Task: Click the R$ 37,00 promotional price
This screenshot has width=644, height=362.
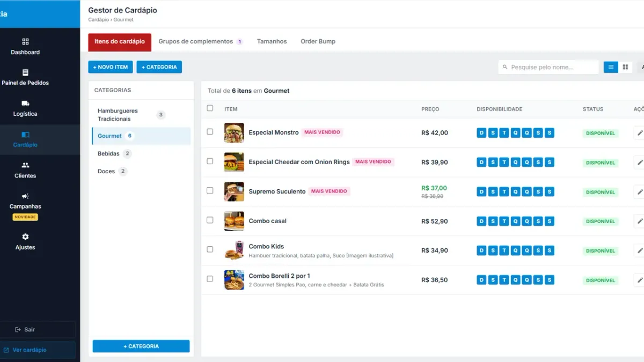Action: coord(434,188)
